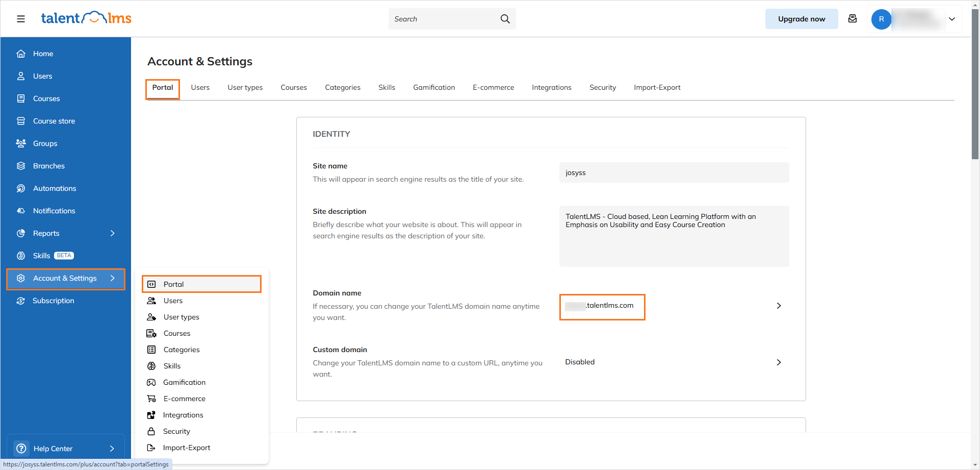Click the Automations icon
This screenshot has width=980, height=470.
(21, 188)
